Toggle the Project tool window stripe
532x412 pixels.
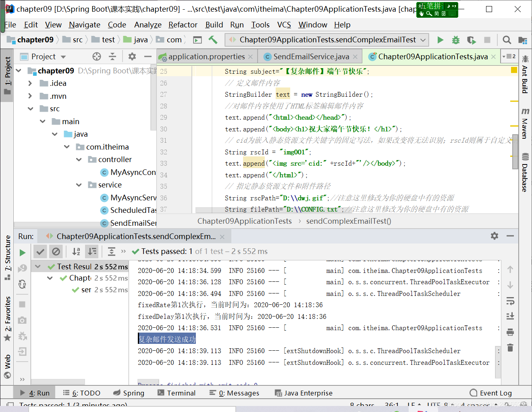(x=7, y=75)
